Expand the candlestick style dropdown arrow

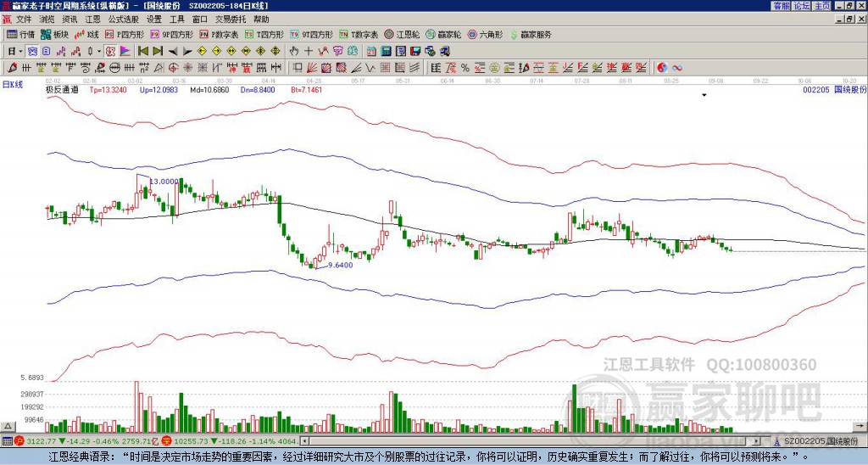(x=99, y=52)
